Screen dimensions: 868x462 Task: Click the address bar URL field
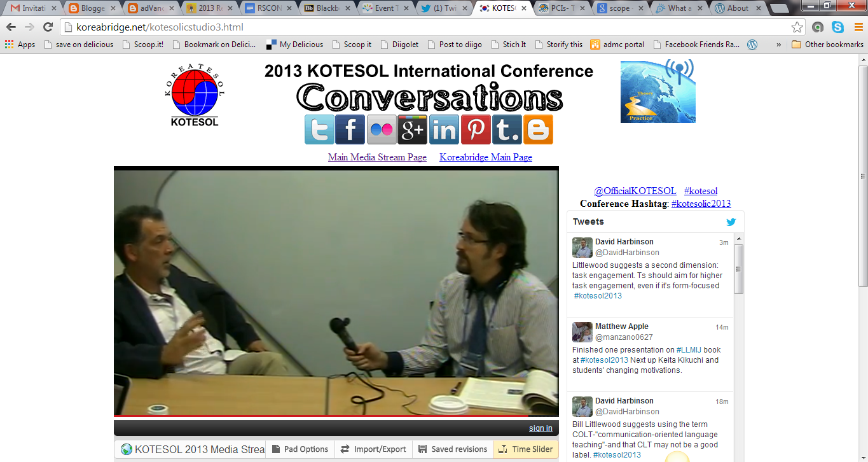420,27
